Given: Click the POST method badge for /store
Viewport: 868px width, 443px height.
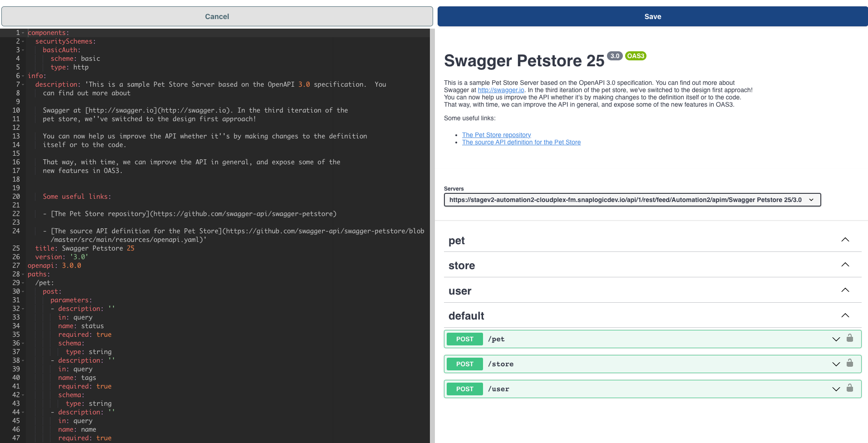Looking at the screenshot, I should tap(465, 364).
